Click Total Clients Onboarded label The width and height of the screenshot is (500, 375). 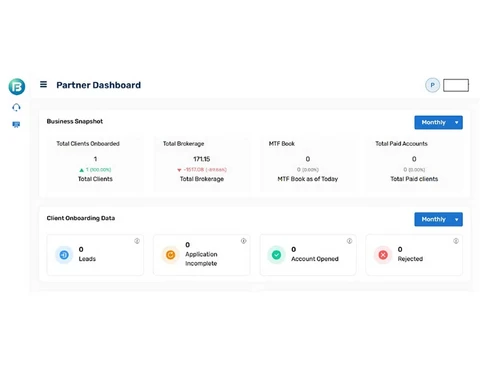pyautogui.click(x=88, y=144)
